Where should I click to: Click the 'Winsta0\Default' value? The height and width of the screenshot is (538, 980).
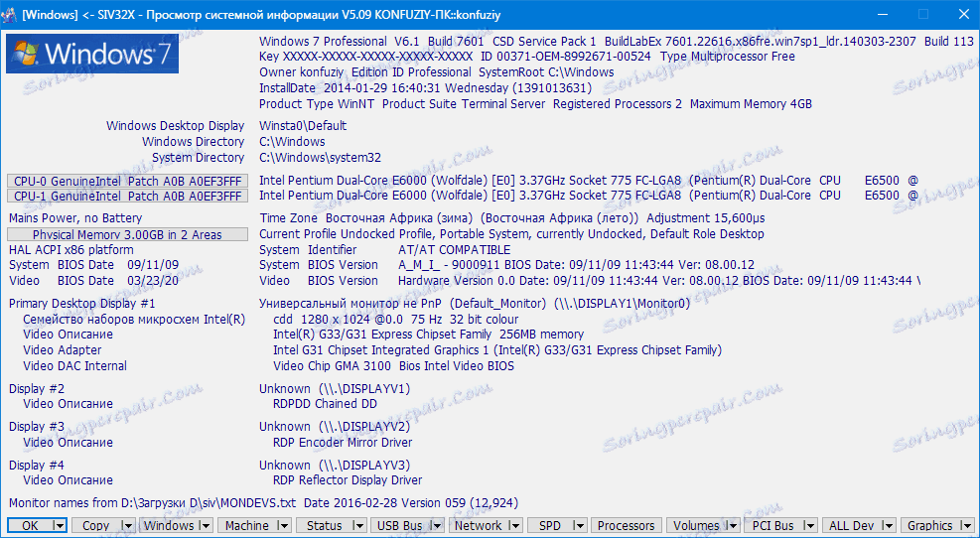click(303, 126)
